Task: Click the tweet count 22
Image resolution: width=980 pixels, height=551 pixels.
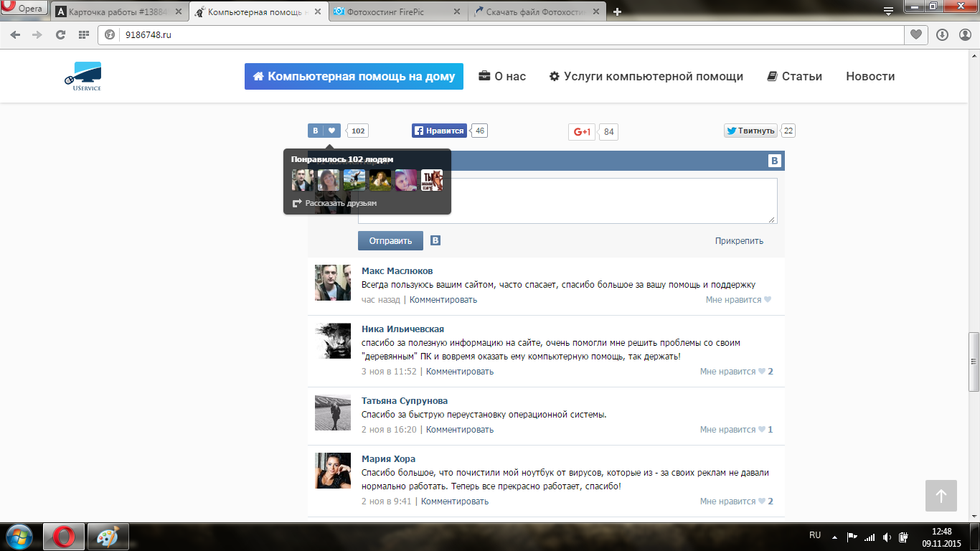Action: coord(788,131)
